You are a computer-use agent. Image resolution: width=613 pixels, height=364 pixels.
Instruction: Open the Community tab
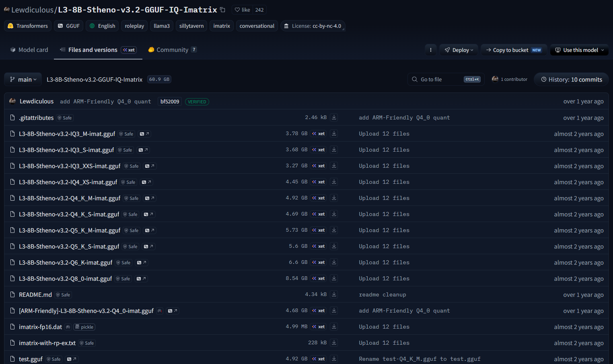point(173,50)
